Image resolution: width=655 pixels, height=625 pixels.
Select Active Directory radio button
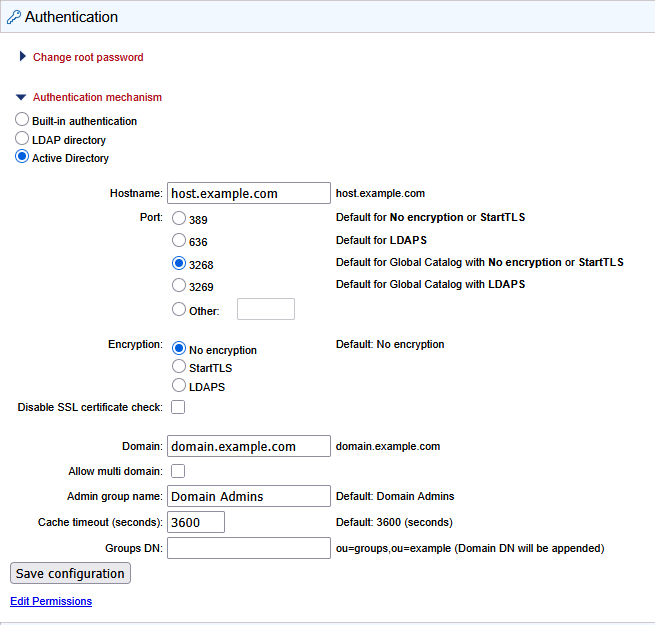point(22,157)
